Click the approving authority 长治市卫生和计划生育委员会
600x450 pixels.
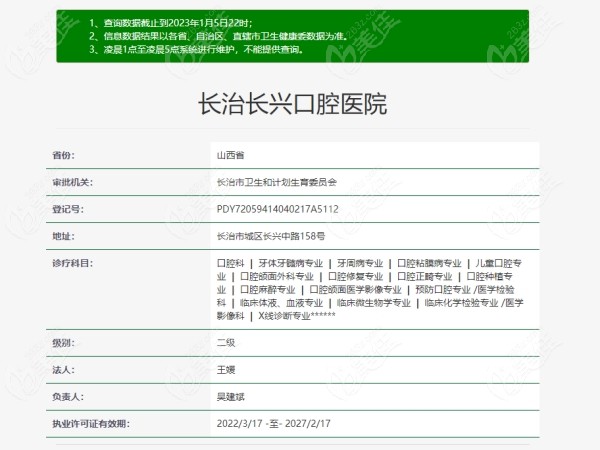pos(277,183)
